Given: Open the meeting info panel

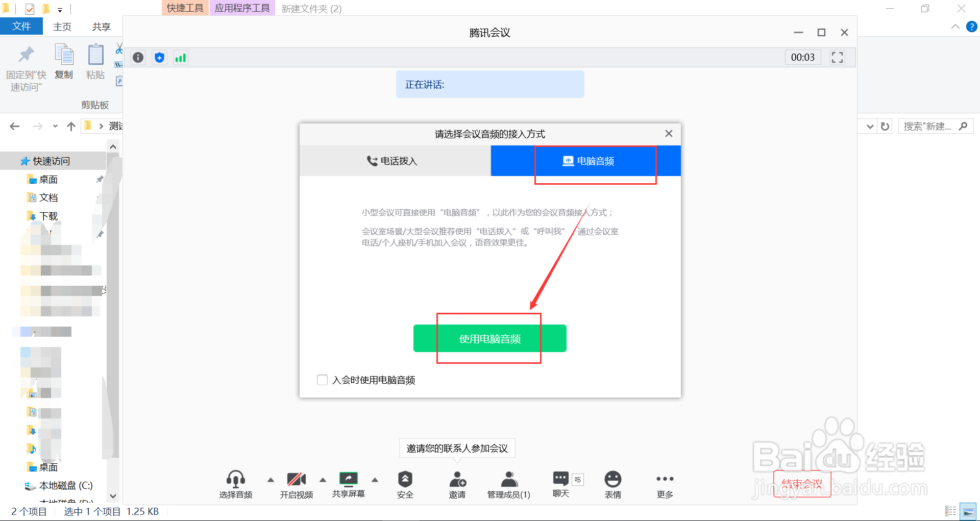Looking at the screenshot, I should coord(137,57).
